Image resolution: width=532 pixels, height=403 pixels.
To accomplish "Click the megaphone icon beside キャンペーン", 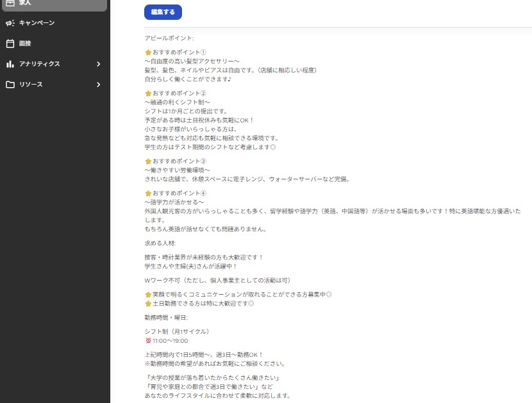I will coord(10,23).
